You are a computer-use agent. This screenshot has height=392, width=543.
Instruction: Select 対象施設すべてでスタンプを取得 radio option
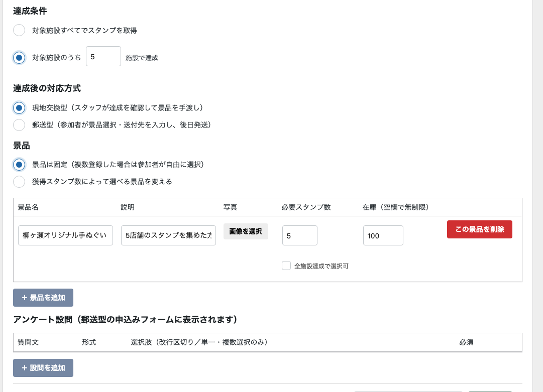[19, 30]
